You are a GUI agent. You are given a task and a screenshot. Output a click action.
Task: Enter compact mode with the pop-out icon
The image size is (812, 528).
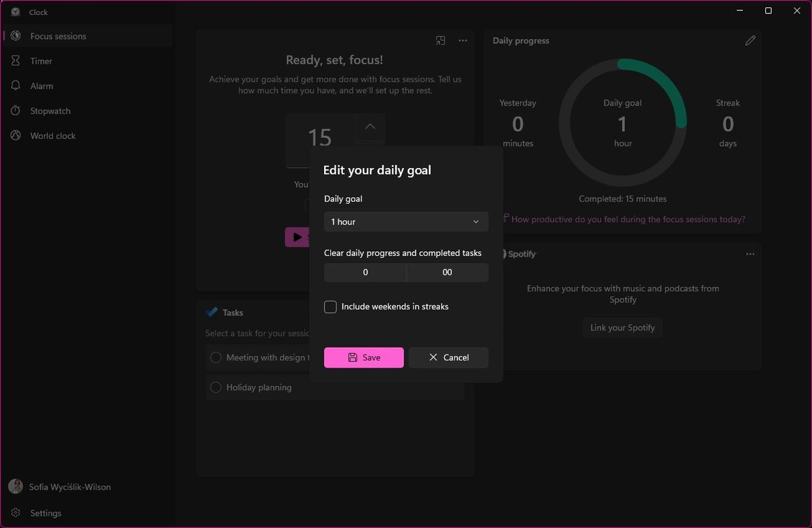click(441, 41)
